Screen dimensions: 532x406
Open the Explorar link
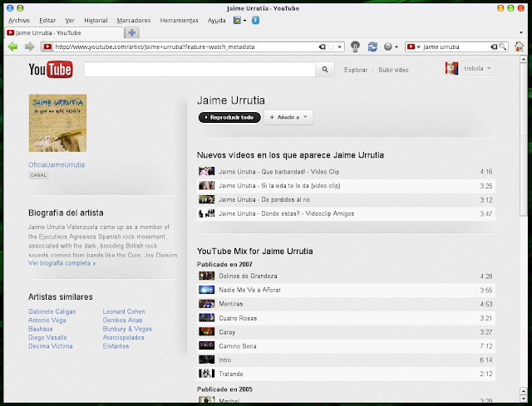coord(356,70)
